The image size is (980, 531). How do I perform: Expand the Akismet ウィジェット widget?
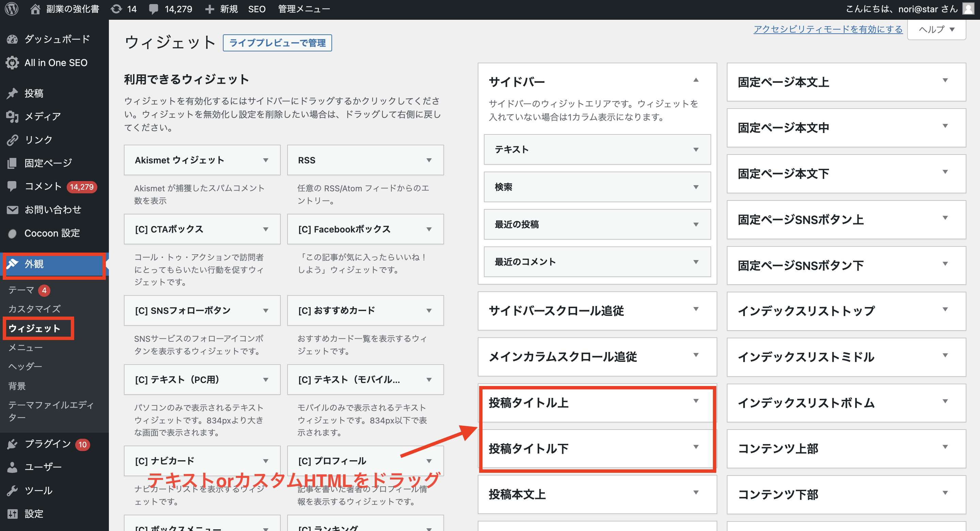(x=265, y=160)
